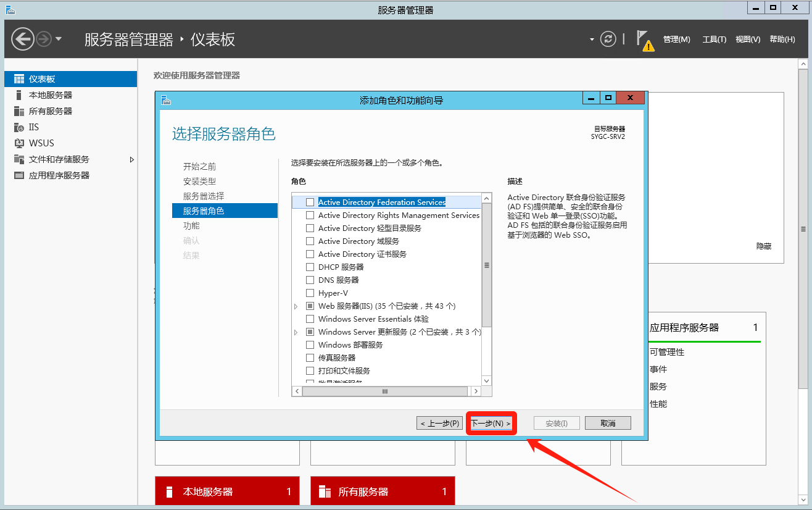
Task: Click the Cancel (取消) button
Action: 608,424
